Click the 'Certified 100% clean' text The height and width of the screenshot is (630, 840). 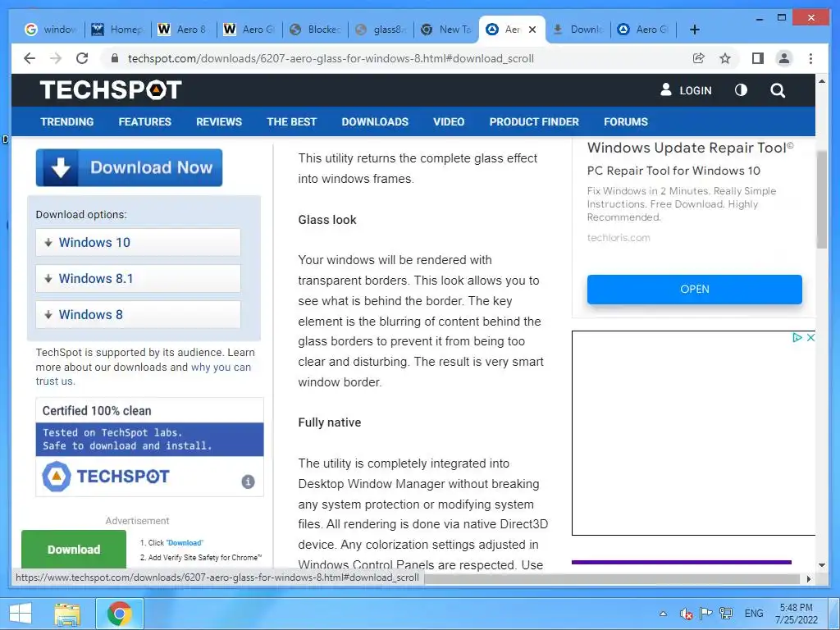[x=97, y=411]
